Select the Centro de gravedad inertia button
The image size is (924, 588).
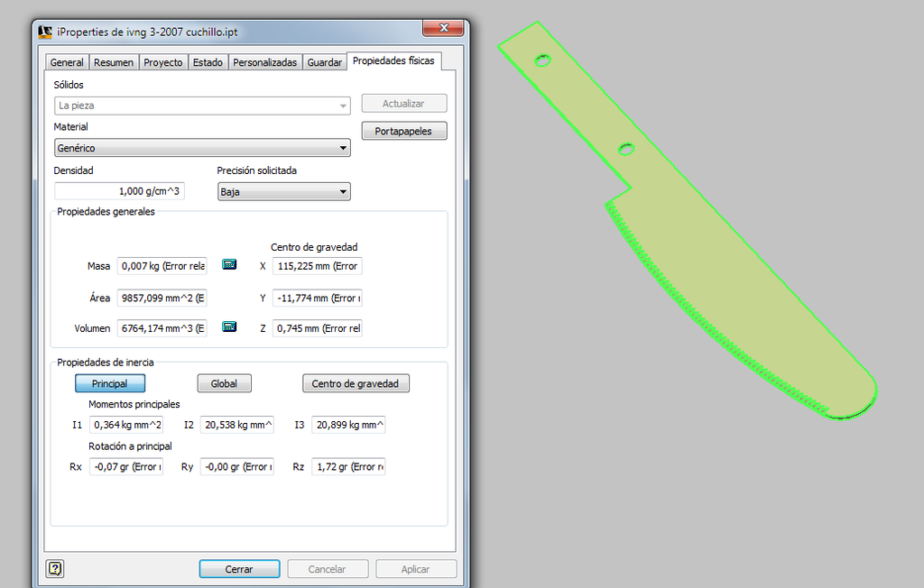[x=356, y=383]
